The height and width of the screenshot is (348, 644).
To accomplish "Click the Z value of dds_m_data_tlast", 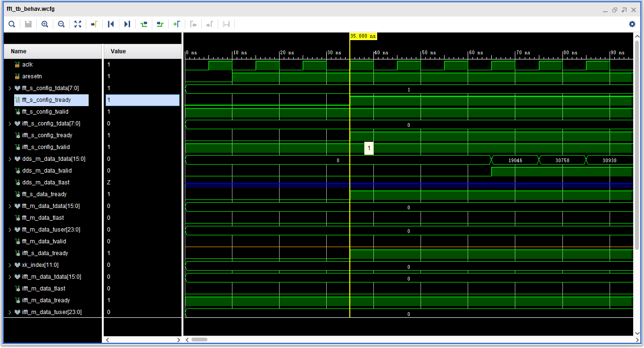I will click(x=108, y=182).
